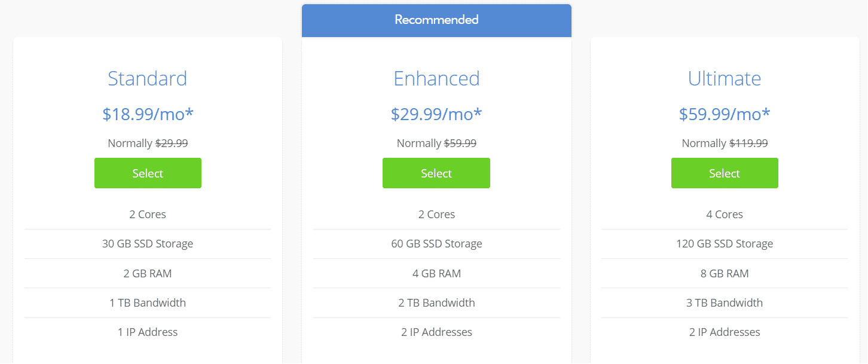Select the Enhanced plan button

point(436,173)
